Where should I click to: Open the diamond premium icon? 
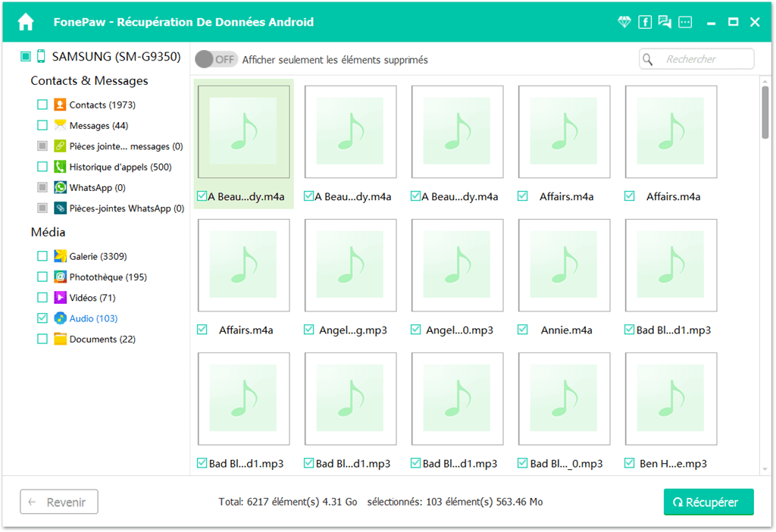click(x=624, y=22)
